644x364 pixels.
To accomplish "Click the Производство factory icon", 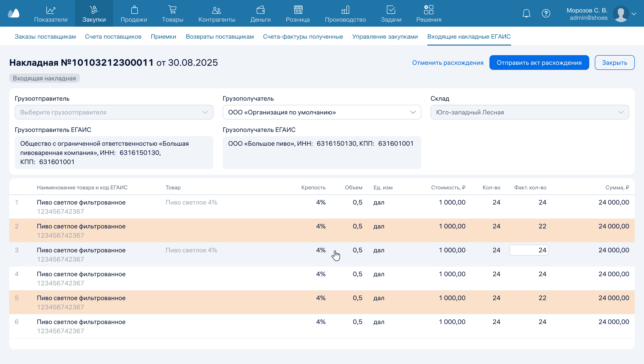I will point(345,10).
